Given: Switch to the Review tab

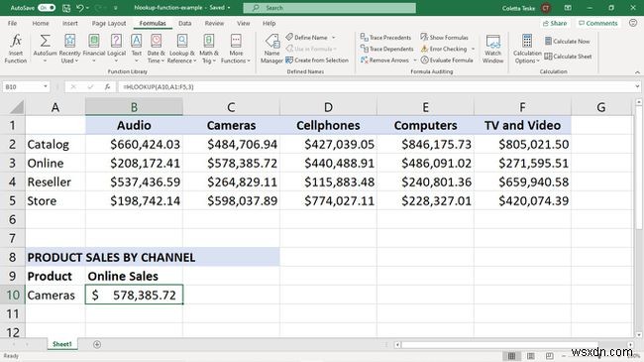Looking at the screenshot, I should click(214, 24).
